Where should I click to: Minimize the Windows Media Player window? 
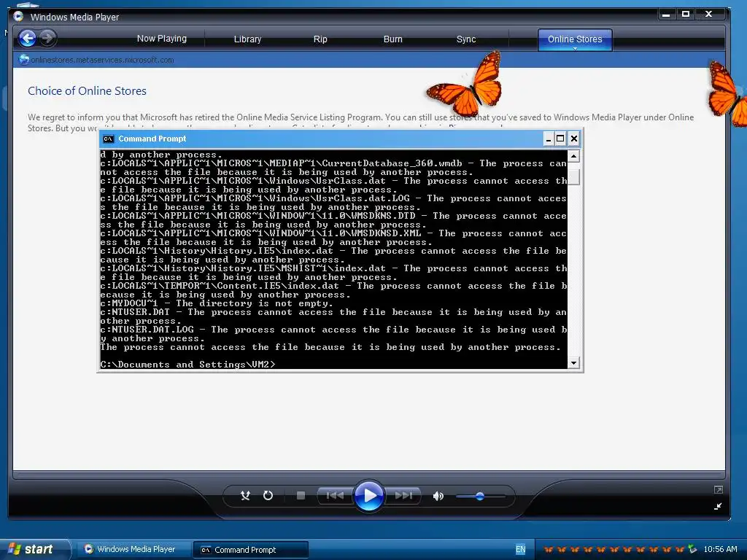pos(666,15)
